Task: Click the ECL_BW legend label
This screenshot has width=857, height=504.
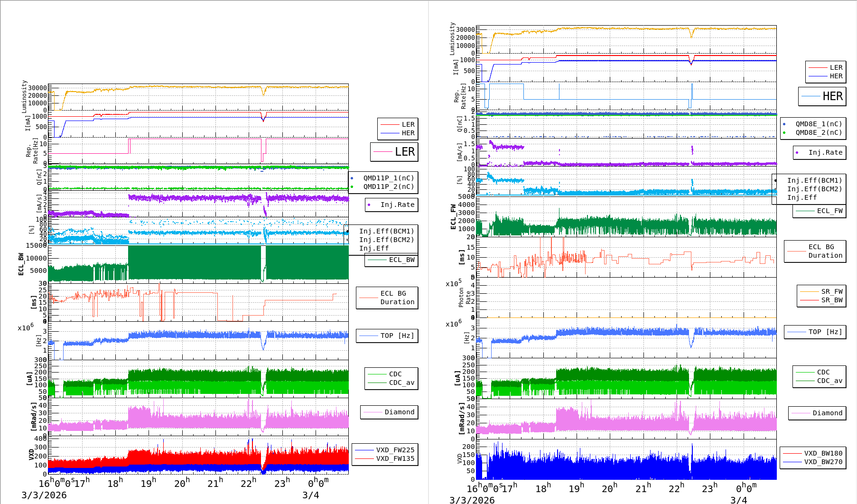Action: (x=401, y=260)
